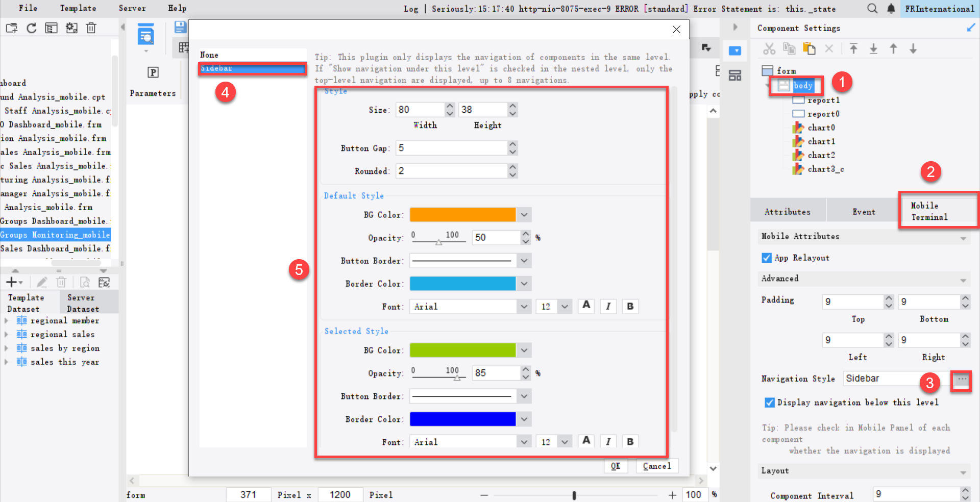The width and height of the screenshot is (980, 502).
Task: Click the Button Gap input field
Action: [452, 148]
